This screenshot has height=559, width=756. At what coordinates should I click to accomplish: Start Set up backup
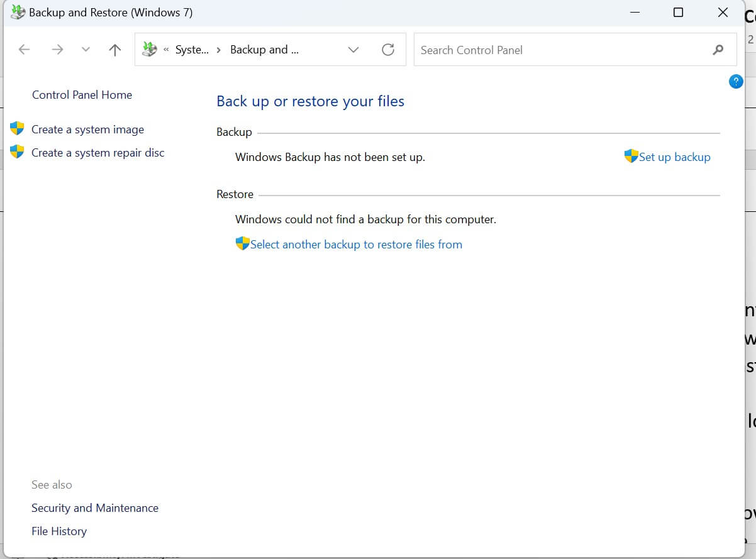click(675, 157)
